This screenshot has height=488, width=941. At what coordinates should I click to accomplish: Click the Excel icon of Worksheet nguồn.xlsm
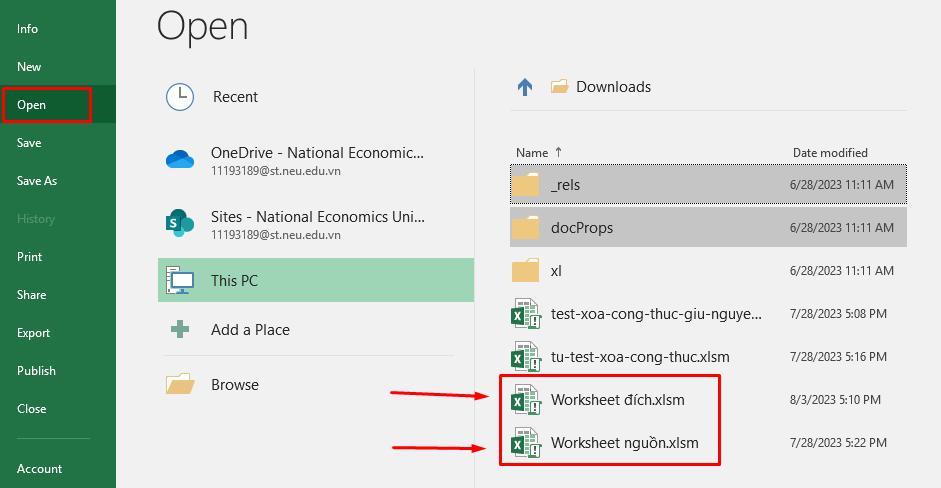(526, 443)
